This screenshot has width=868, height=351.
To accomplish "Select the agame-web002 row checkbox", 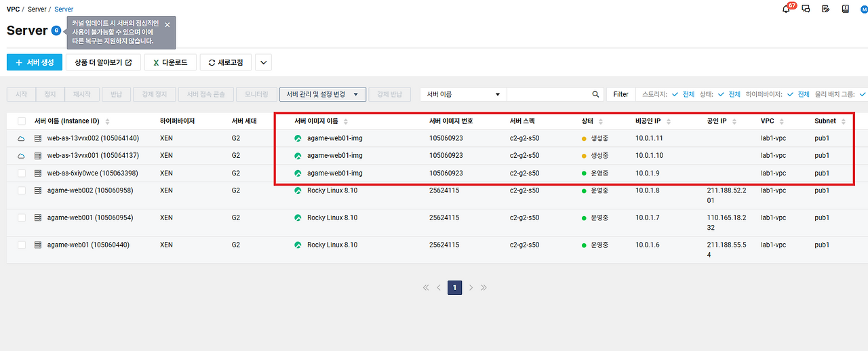I will tap(22, 190).
